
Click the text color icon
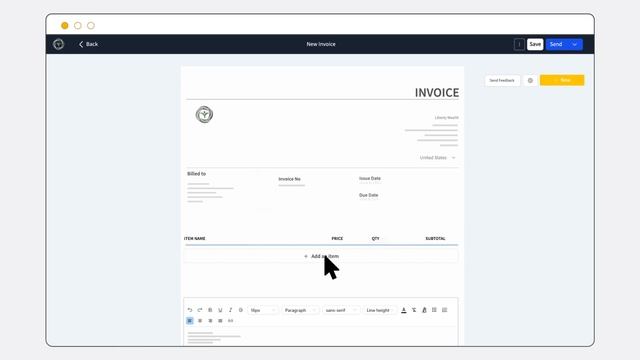404,310
